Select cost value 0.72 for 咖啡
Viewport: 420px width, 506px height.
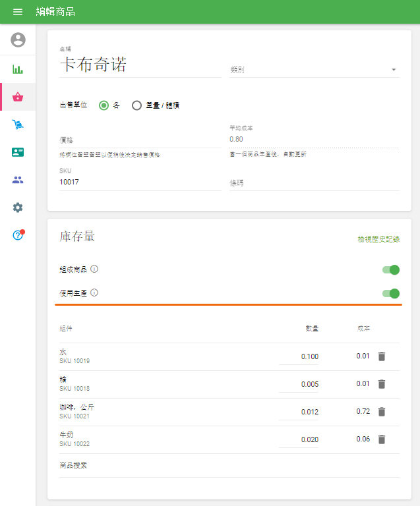(x=363, y=411)
